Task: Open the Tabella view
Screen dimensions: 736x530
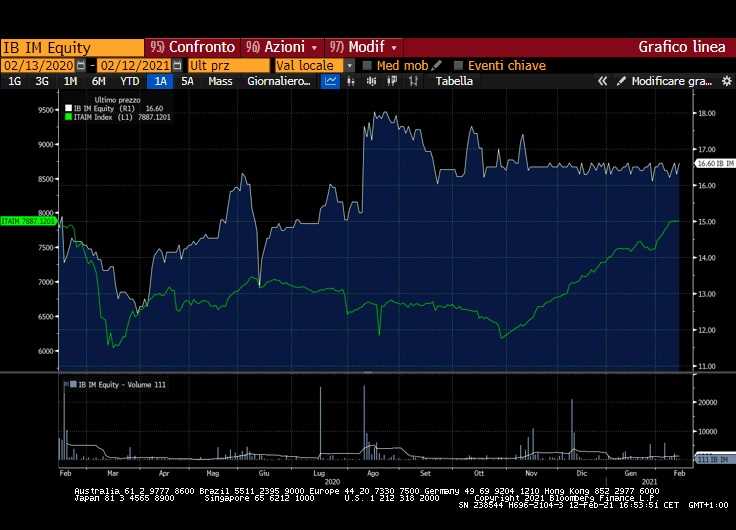Action: [454, 81]
